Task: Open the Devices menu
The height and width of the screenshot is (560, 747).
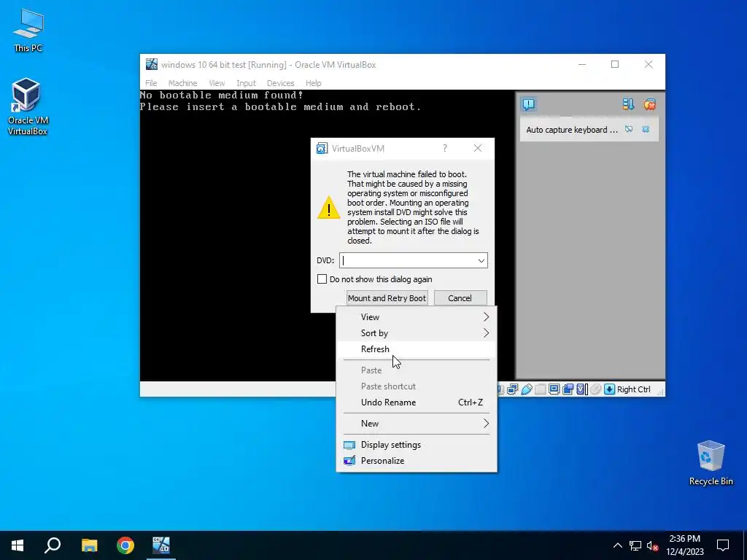Action: pos(281,83)
